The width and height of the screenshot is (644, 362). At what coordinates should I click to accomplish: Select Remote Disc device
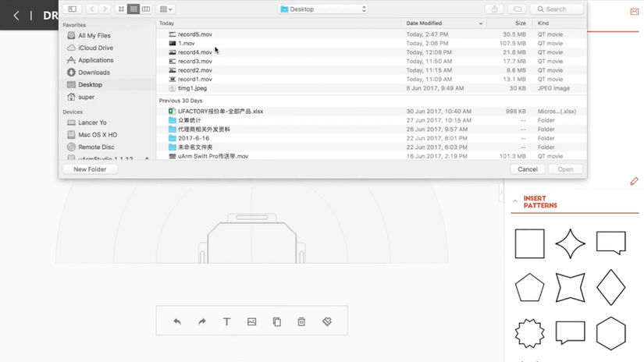[x=96, y=147]
